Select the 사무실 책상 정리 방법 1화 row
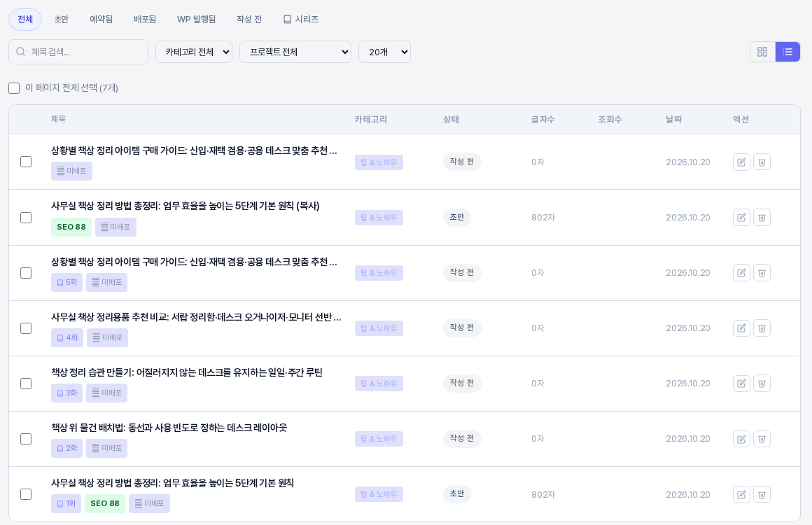This screenshot has width=812, height=525. pos(26,494)
